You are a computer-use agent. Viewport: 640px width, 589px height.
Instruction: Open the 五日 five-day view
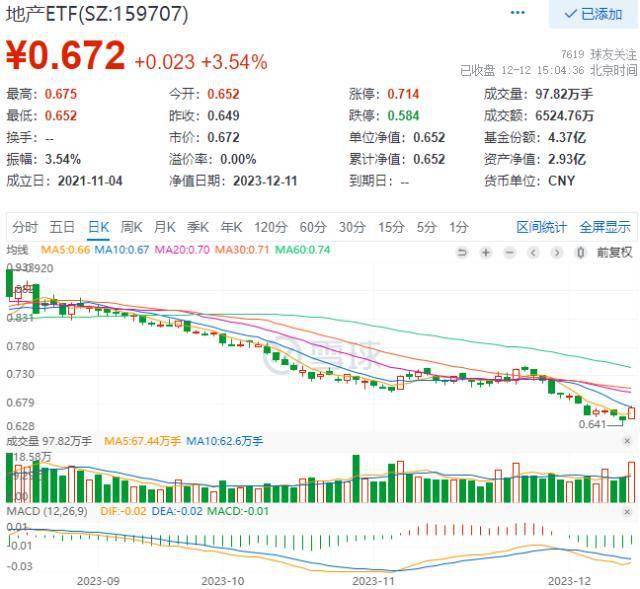click(62, 227)
